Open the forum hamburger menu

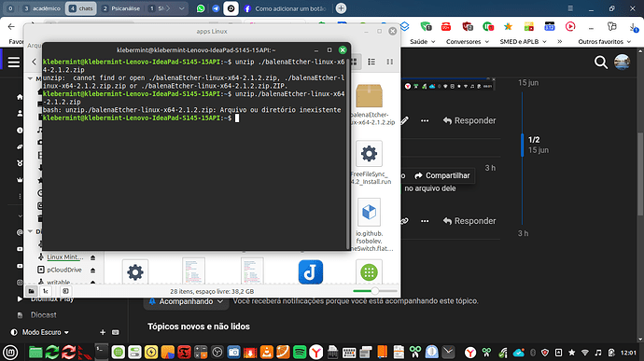point(14,62)
